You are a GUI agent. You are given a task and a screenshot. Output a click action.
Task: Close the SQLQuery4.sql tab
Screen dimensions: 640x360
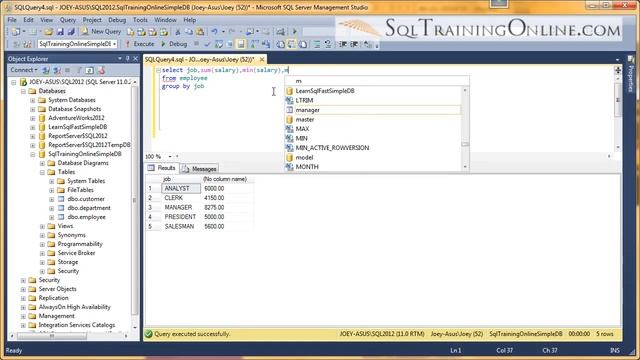pos(262,59)
